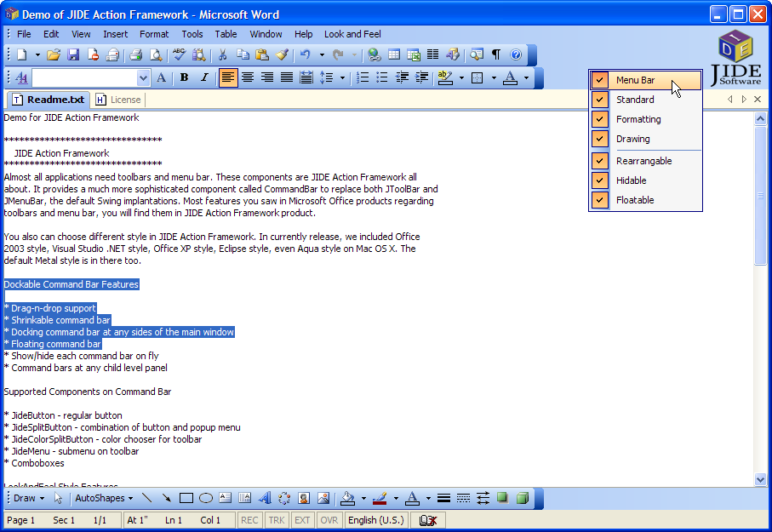Open the AutoShapes dropdown

point(104,498)
